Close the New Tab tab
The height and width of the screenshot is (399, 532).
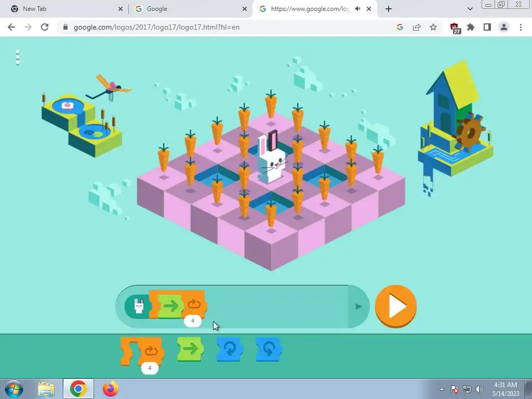click(121, 9)
